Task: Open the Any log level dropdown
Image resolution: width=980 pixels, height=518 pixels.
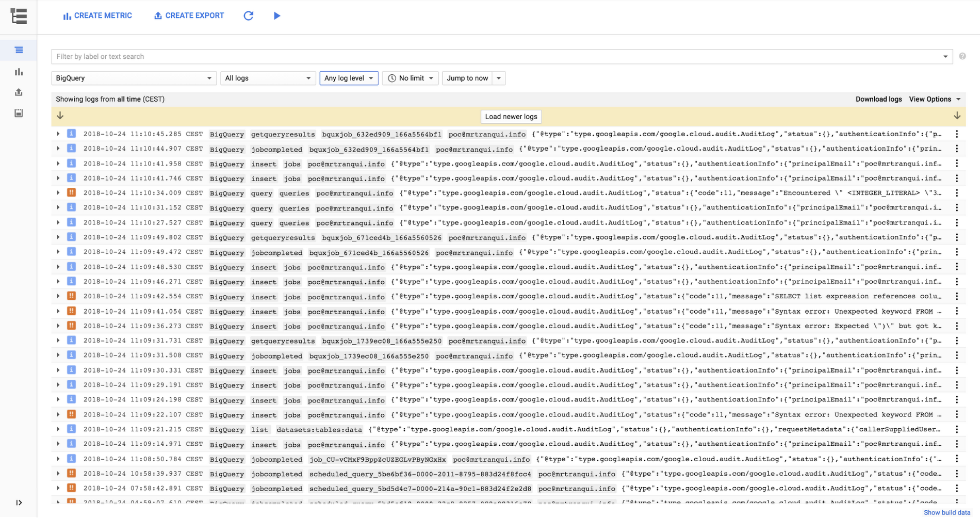Action: (349, 78)
